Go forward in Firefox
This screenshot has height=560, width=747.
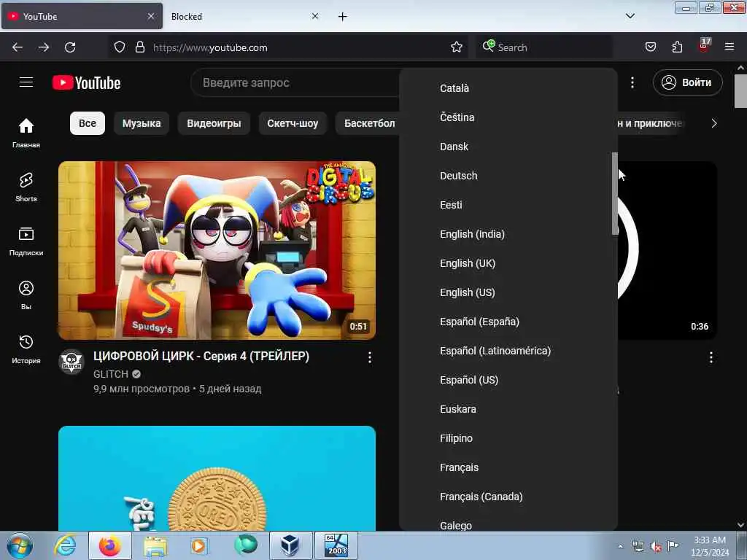(44, 47)
